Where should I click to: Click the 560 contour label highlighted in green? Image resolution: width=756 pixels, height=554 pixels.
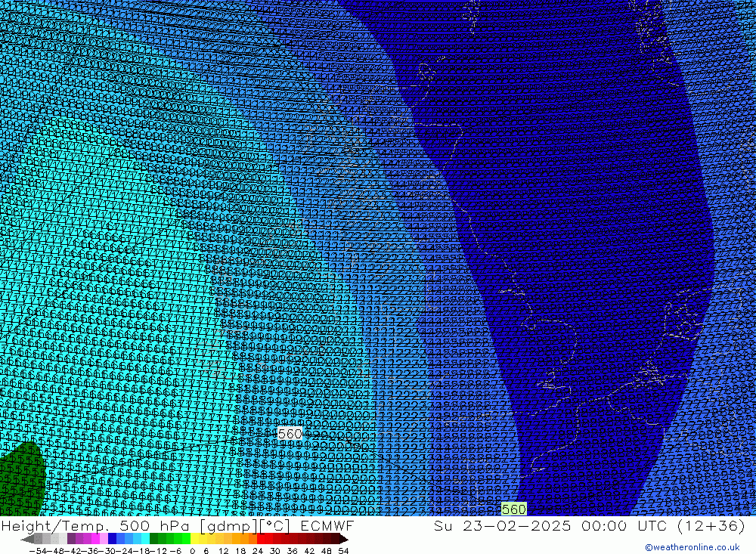point(513,509)
